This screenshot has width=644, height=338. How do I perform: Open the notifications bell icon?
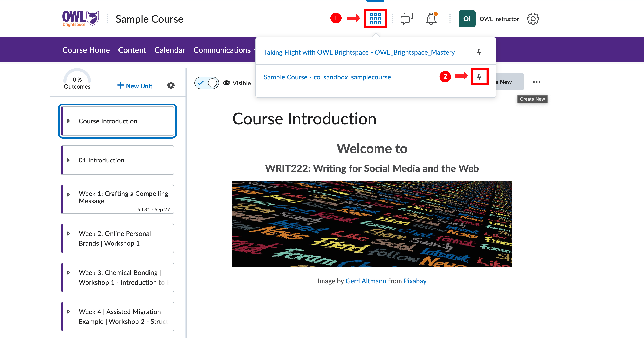point(431,19)
